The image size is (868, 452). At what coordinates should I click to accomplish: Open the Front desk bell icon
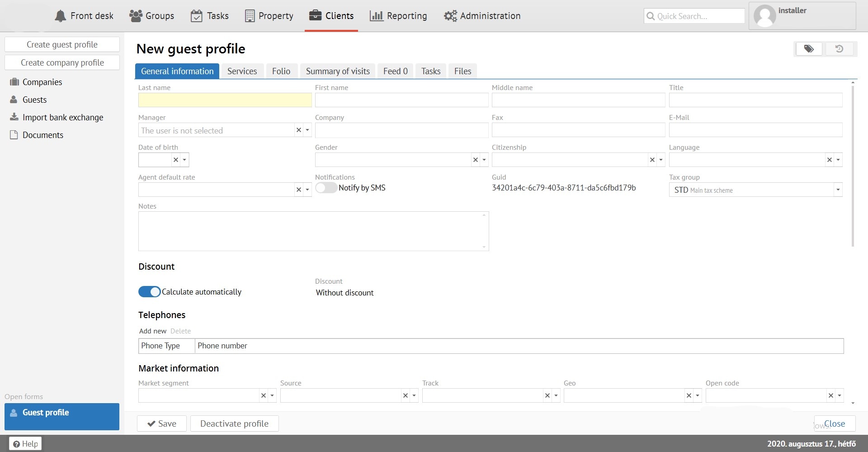click(x=60, y=16)
